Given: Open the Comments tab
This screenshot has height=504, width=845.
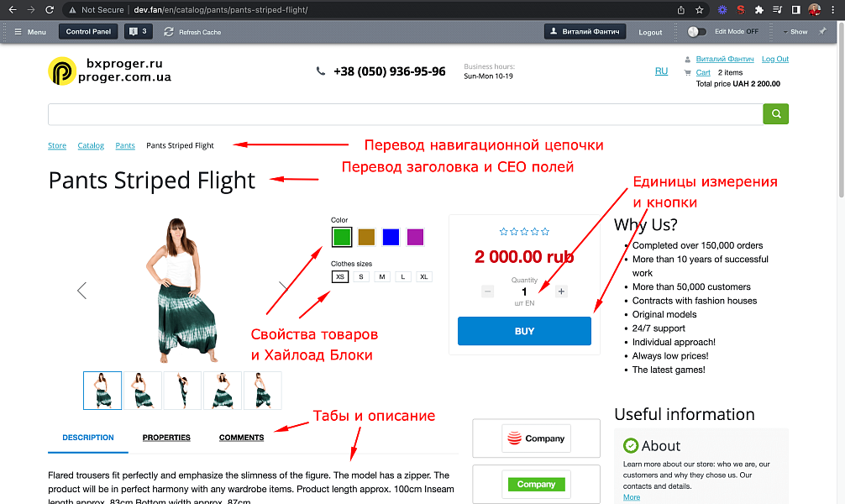Looking at the screenshot, I should pyautogui.click(x=241, y=438).
